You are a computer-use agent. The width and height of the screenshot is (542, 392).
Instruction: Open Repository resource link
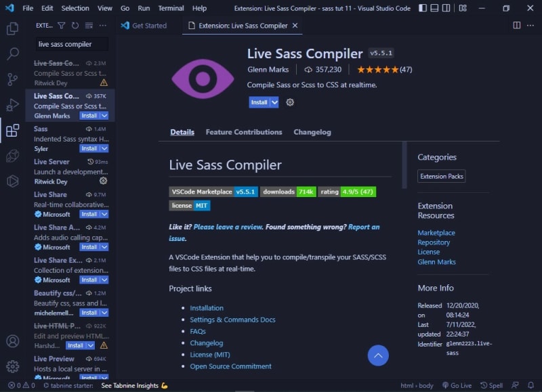(434, 242)
